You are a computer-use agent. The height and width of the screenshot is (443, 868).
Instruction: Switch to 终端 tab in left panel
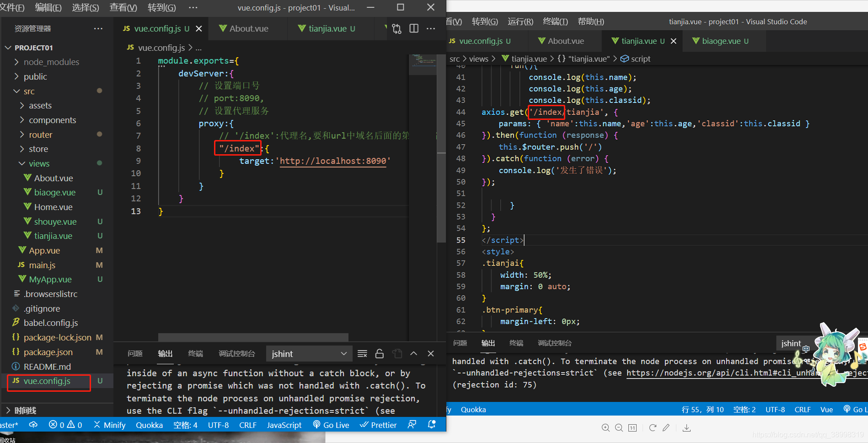click(x=196, y=353)
